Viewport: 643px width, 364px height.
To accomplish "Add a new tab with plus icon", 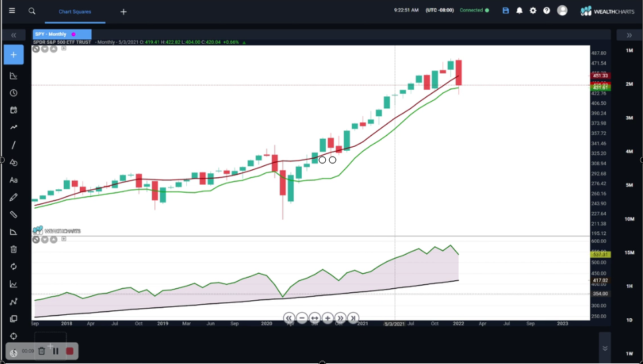I will point(124,12).
